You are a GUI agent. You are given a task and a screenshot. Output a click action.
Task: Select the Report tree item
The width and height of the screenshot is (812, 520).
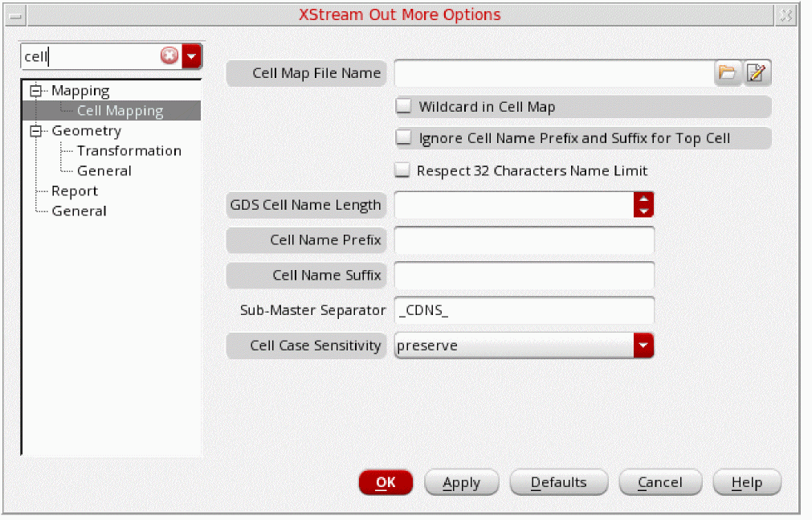click(75, 190)
